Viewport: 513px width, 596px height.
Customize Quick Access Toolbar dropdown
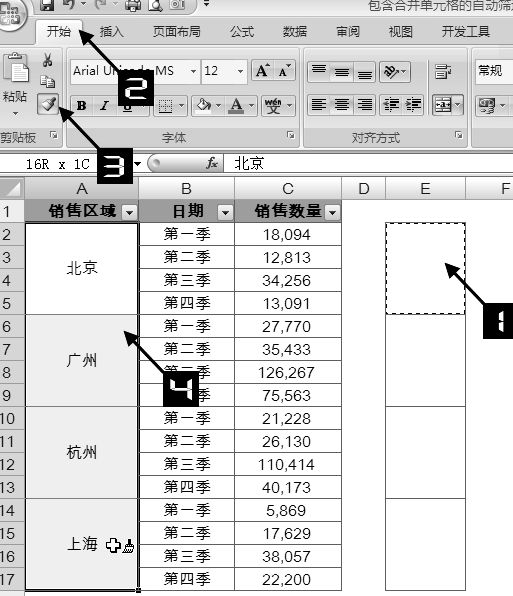tap(206, 5)
